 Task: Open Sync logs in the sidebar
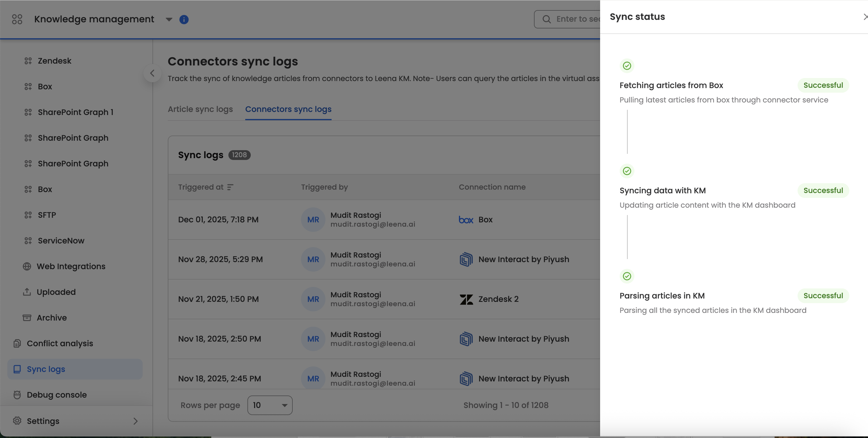46,369
